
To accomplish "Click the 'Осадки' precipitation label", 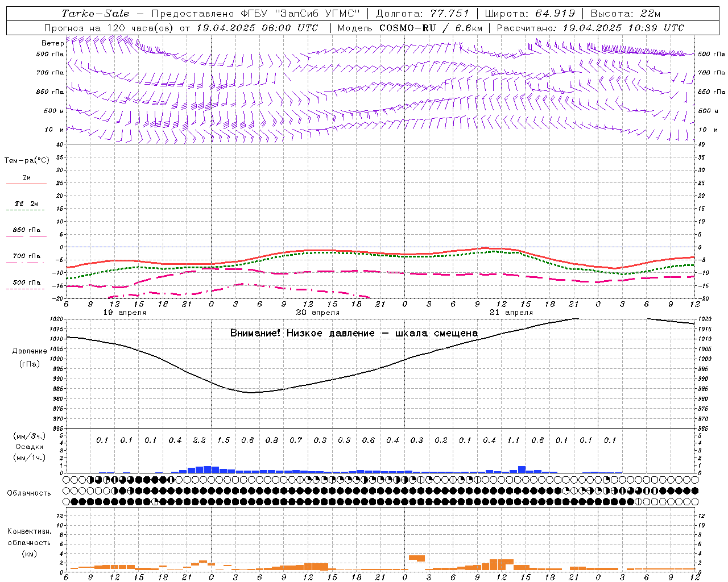I will click(30, 447).
